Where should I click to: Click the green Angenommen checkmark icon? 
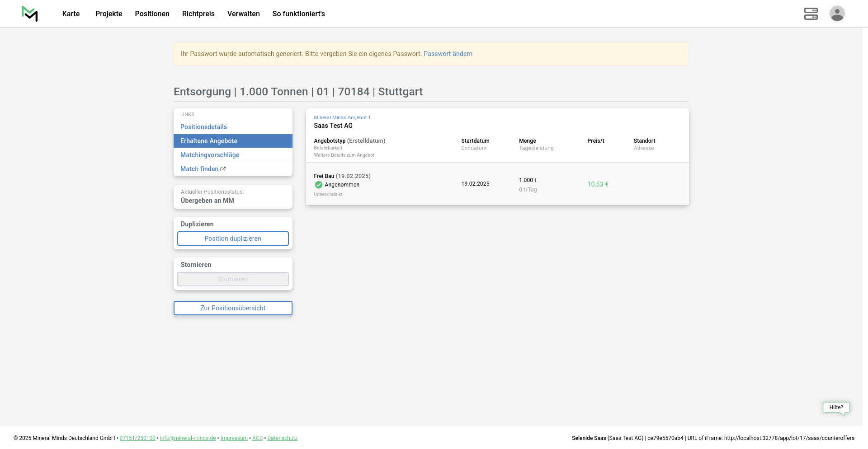pyautogui.click(x=319, y=185)
